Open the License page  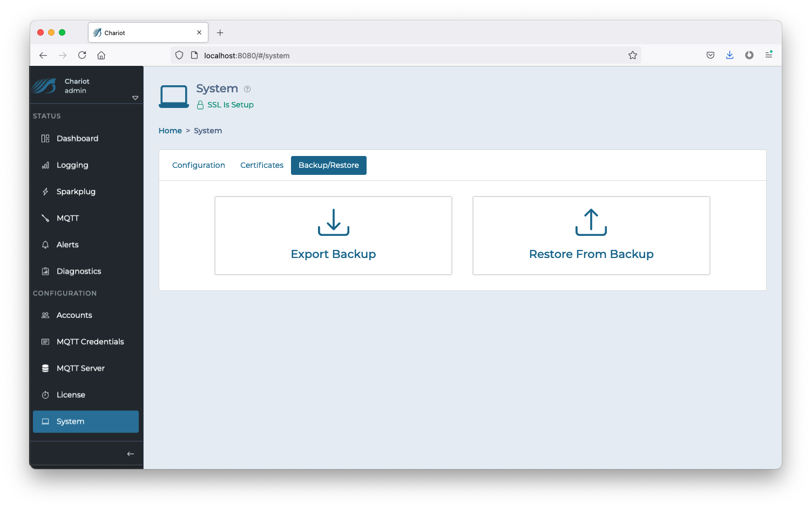pyautogui.click(x=86, y=395)
